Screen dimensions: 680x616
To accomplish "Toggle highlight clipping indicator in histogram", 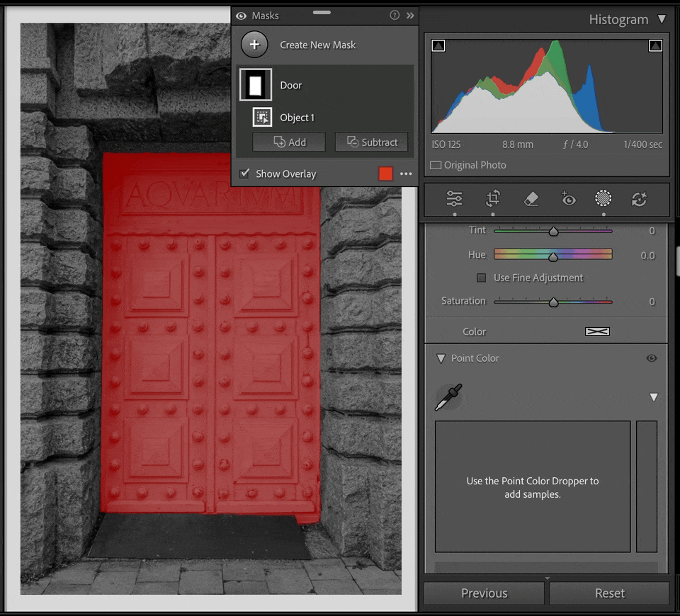I will point(655,45).
